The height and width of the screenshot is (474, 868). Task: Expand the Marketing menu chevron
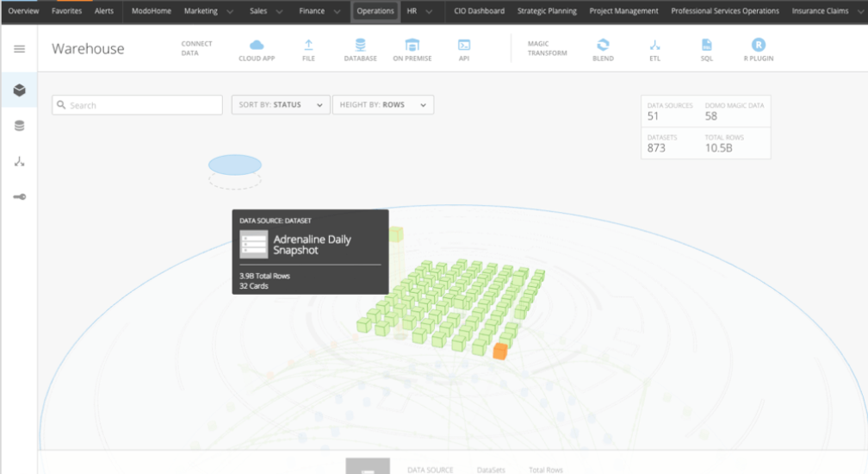click(x=230, y=11)
